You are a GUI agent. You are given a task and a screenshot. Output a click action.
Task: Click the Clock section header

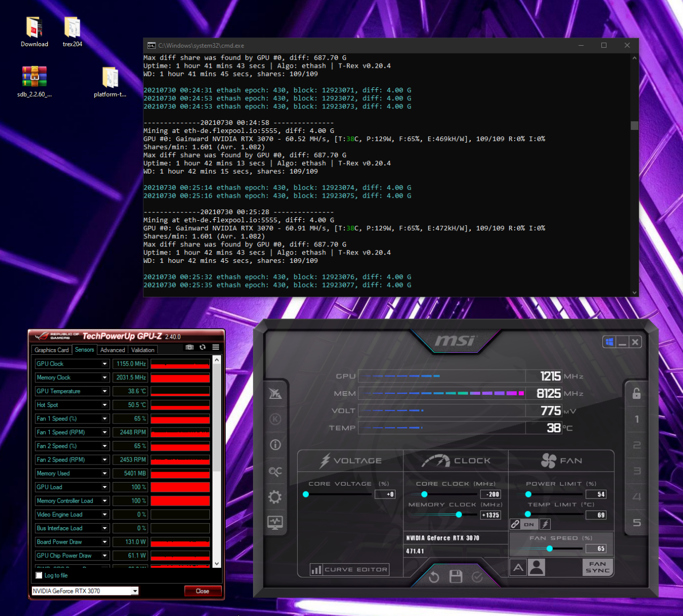(x=456, y=460)
